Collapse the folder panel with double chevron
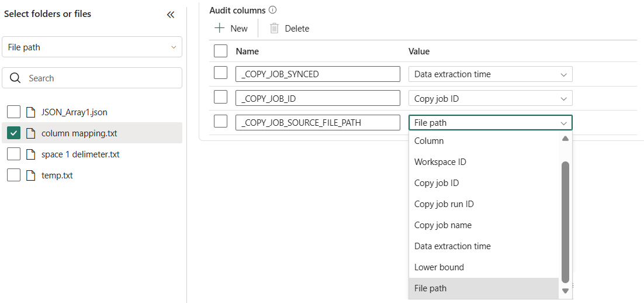 [x=171, y=15]
